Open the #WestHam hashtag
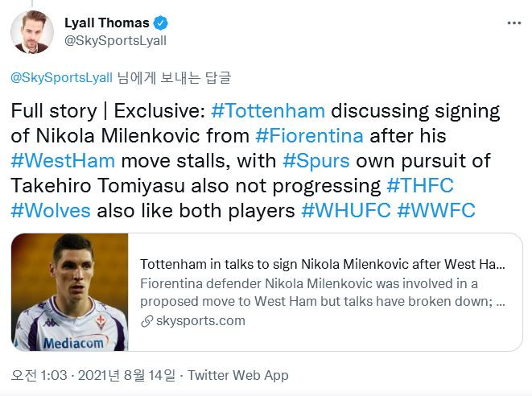Screen dimensions: 532x396 point(63,160)
